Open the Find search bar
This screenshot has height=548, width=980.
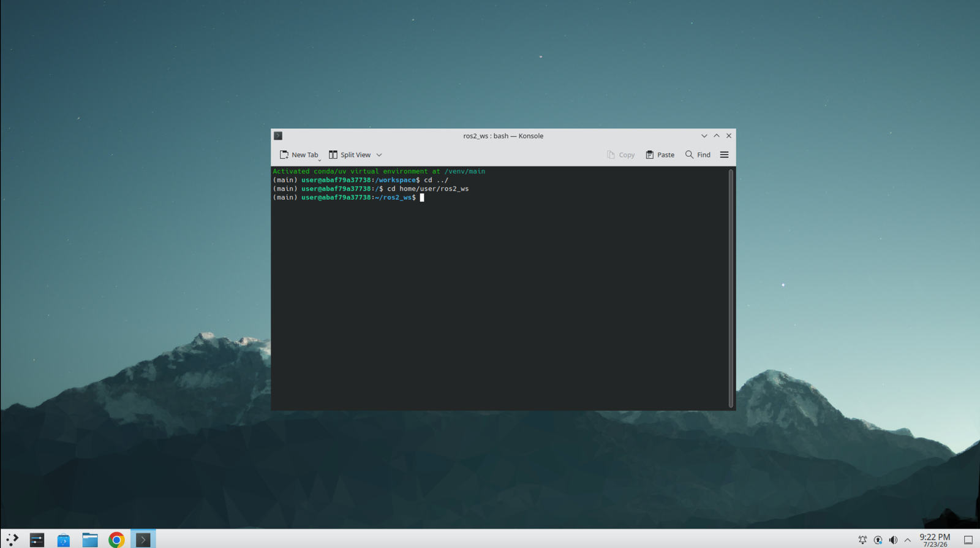698,155
